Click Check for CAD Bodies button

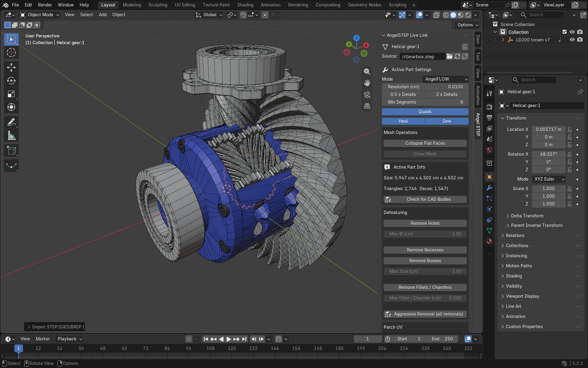click(x=425, y=199)
